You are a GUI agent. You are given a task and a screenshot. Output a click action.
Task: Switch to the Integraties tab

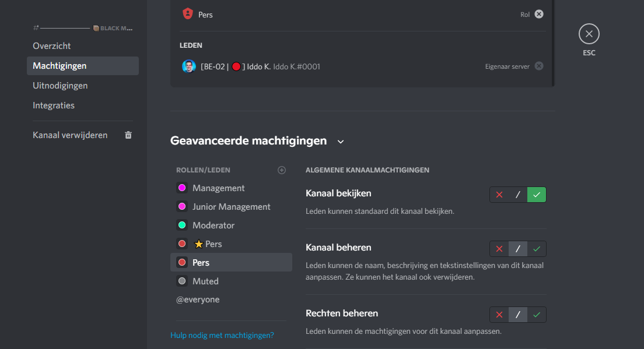tap(54, 105)
